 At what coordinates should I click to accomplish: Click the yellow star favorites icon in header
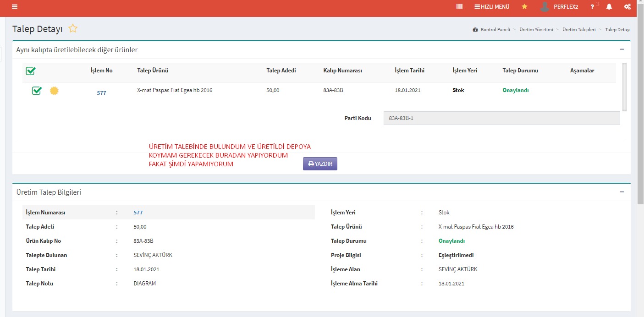point(524,7)
